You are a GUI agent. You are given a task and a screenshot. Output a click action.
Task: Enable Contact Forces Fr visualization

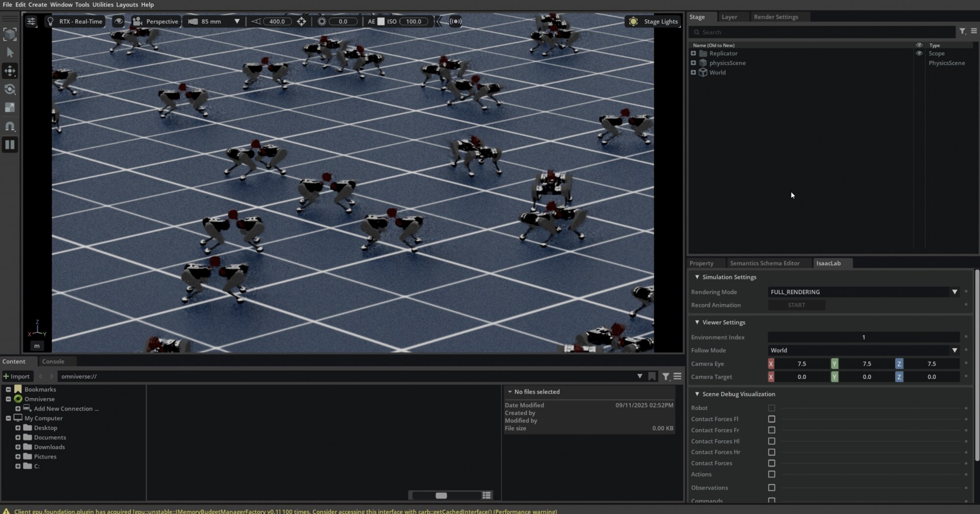(772, 430)
